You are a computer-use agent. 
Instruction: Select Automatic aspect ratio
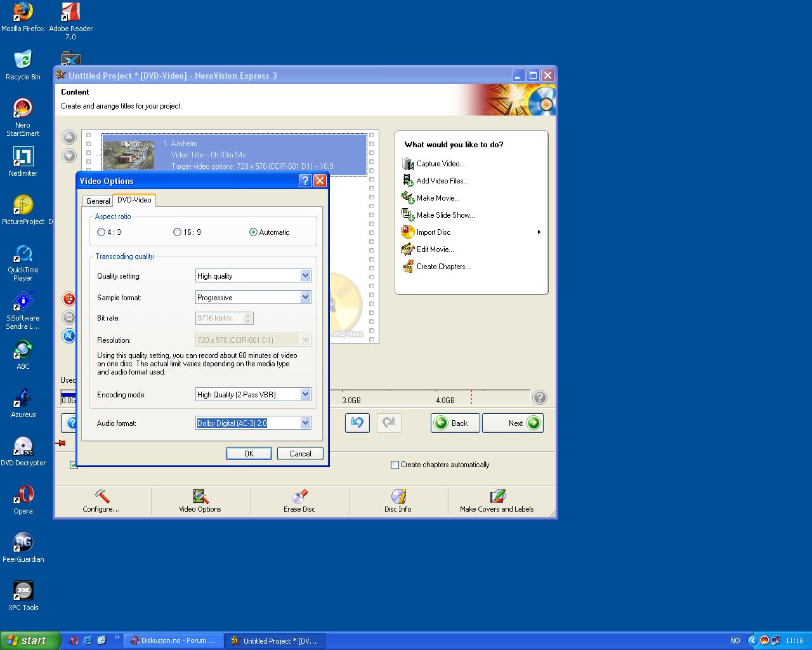[x=253, y=232]
